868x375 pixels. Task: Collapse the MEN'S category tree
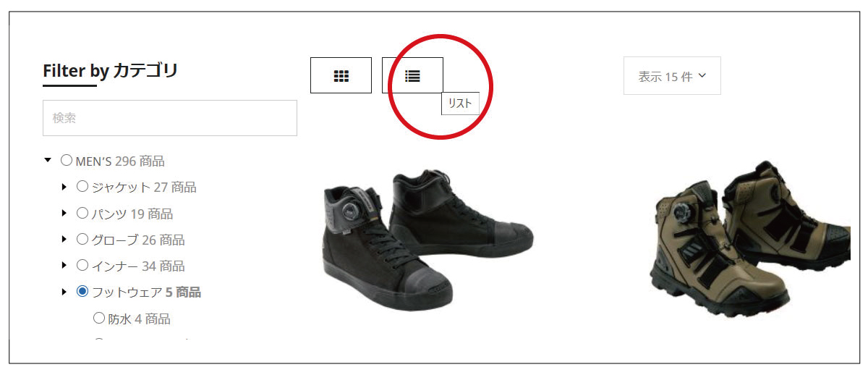48,161
